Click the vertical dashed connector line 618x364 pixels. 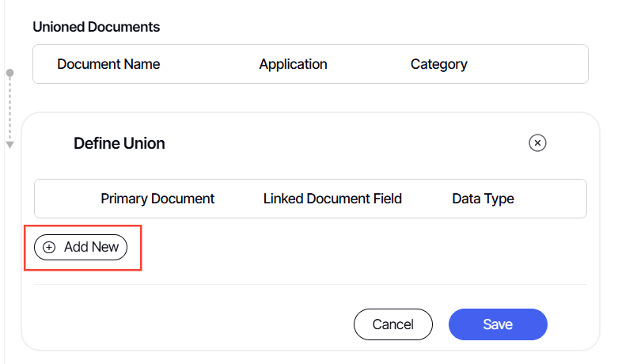10,107
